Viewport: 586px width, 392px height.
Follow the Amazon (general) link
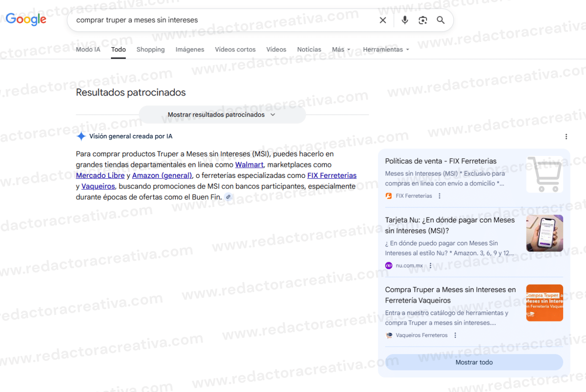(x=162, y=175)
